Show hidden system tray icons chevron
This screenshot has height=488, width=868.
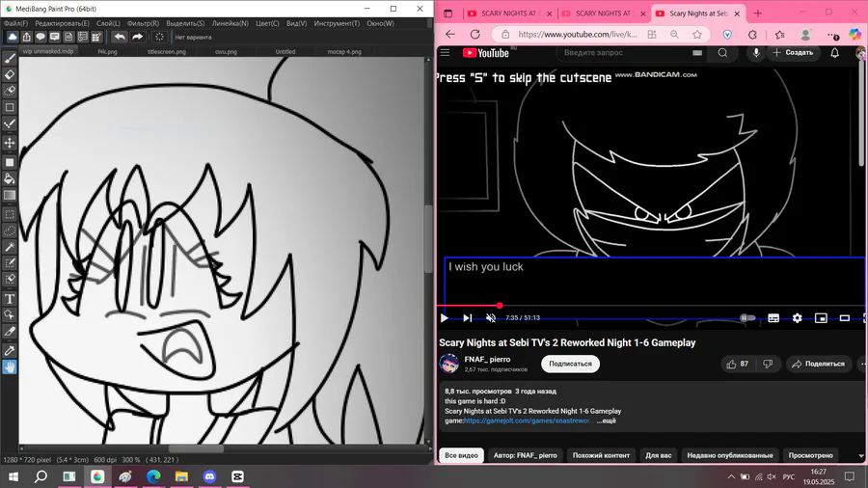click(731, 476)
